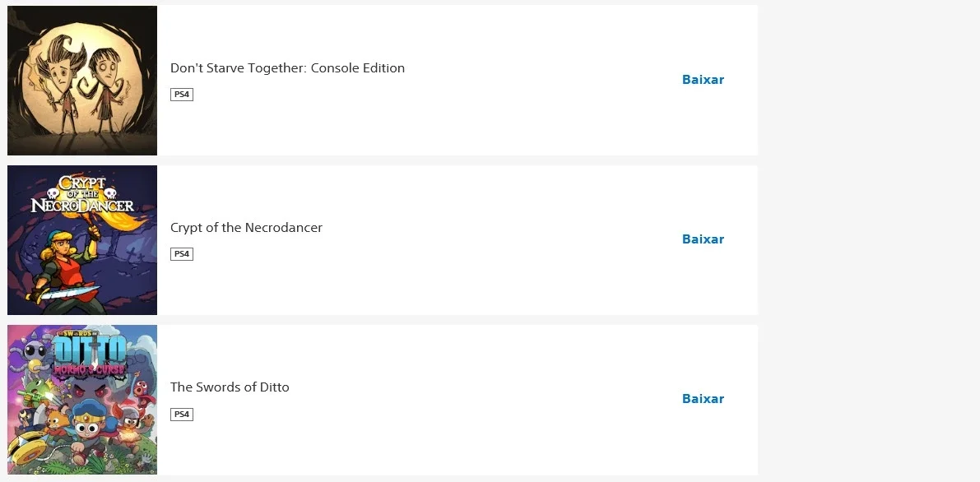Download Don't Starve Together via Baixar
This screenshot has width=980, height=482.
tap(704, 80)
